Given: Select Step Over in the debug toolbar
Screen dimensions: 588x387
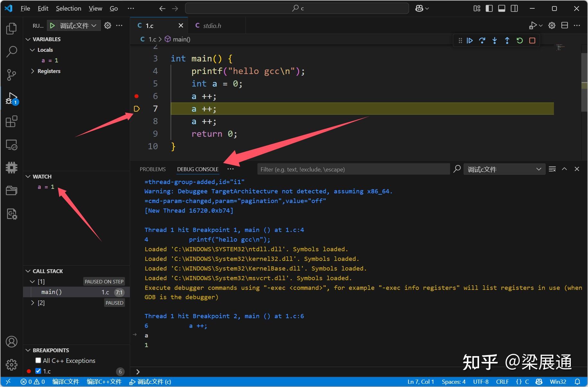Looking at the screenshot, I should [482, 40].
